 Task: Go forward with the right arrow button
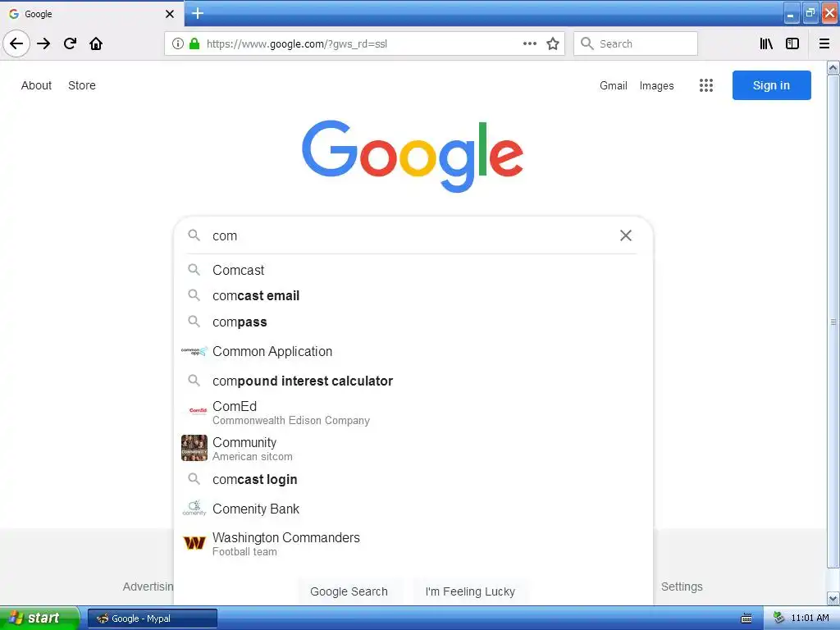point(43,43)
